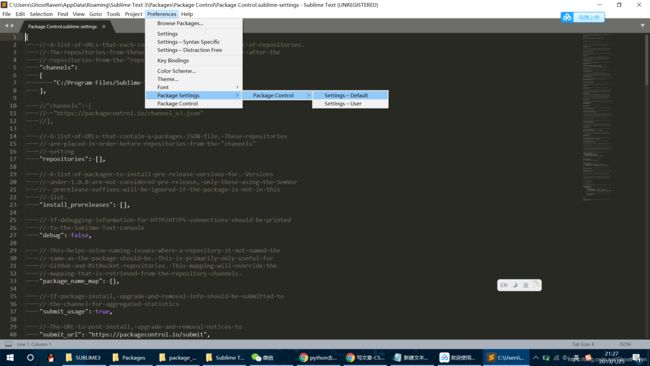Screen dimensions: 650x366
Task: Switch to Package Control.sublime-settings tab
Action: 62,27
